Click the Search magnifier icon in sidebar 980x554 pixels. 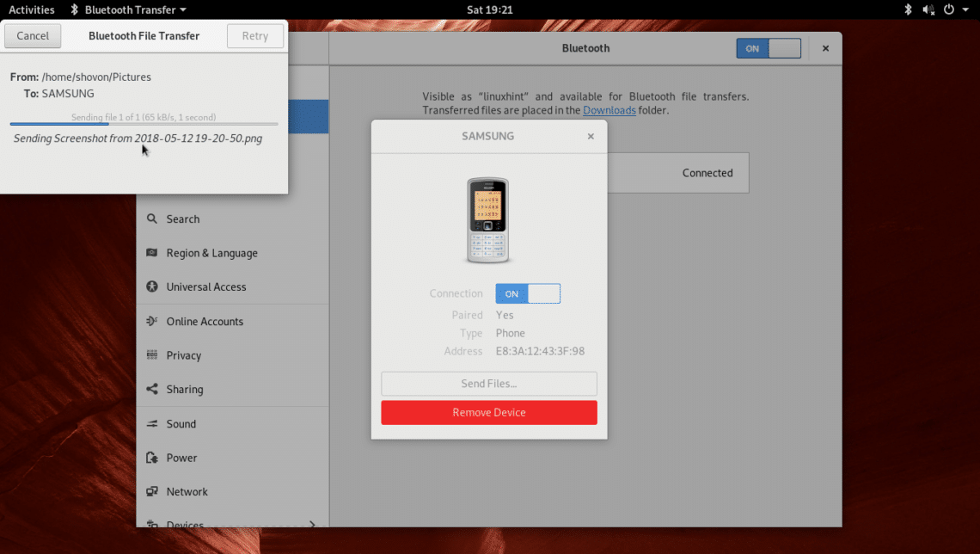pos(151,219)
